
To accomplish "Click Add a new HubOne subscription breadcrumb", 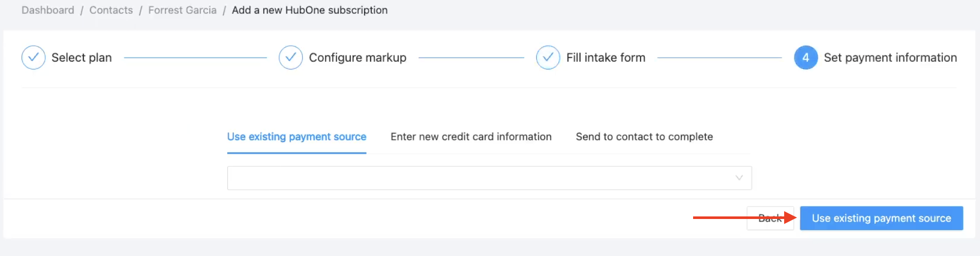I will (x=310, y=10).
